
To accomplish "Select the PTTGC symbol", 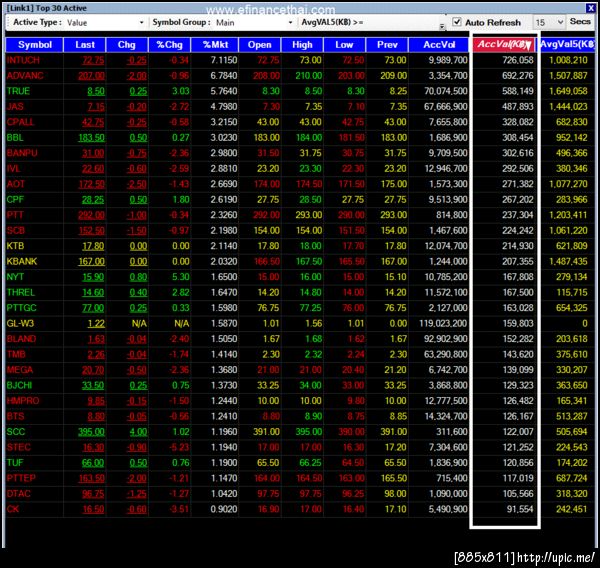I will point(21,308).
